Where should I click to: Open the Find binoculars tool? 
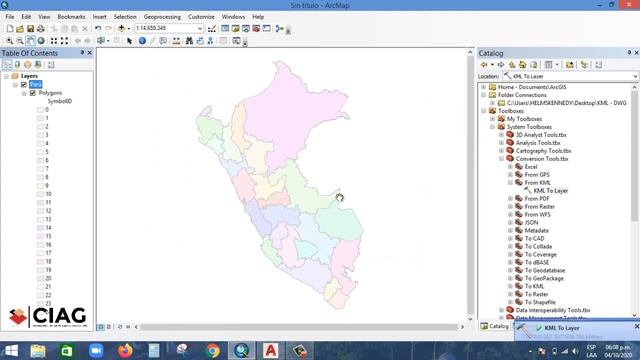click(189, 41)
